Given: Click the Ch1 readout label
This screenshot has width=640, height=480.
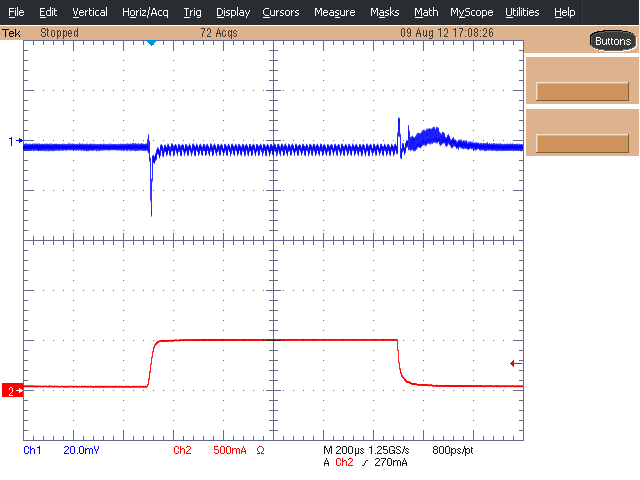Looking at the screenshot, I should click(32, 450).
